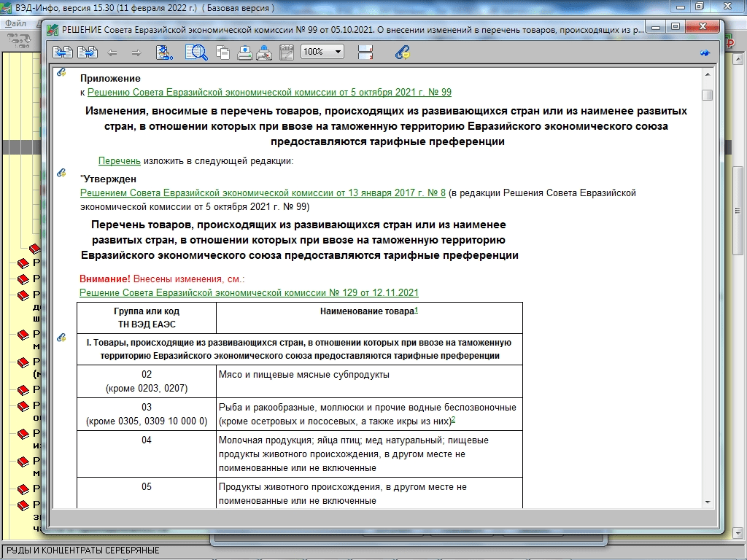Click main window scrollbar thumb on right

point(738,211)
